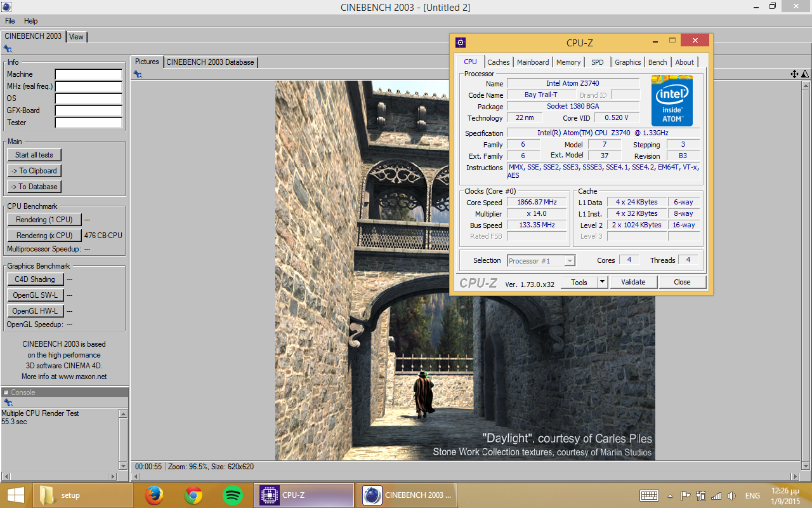
Task: Select the CINEBENCH 2003 Database tab
Action: [211, 62]
